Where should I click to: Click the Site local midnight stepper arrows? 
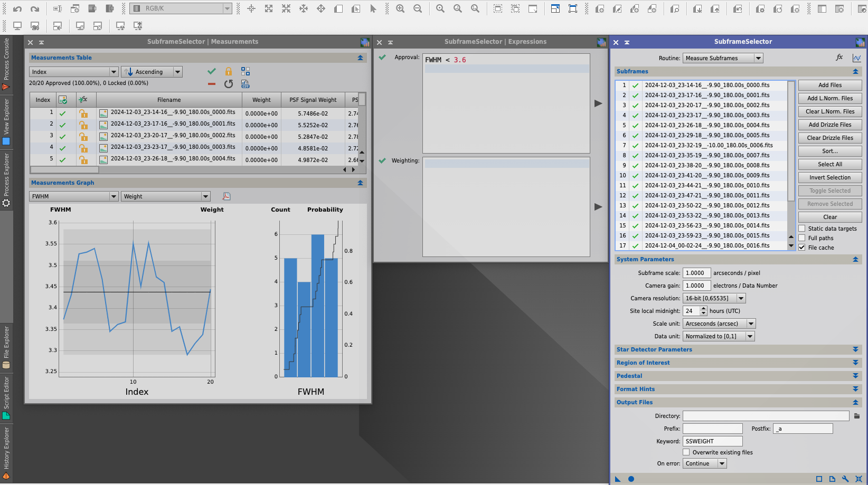pyautogui.click(x=703, y=311)
